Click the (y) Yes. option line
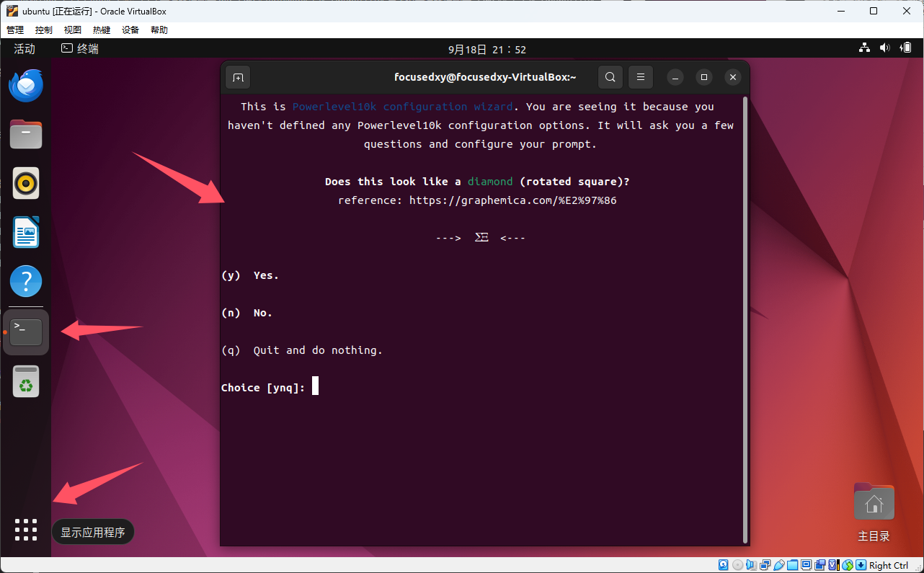Viewport: 924px width, 573px height. tap(250, 275)
